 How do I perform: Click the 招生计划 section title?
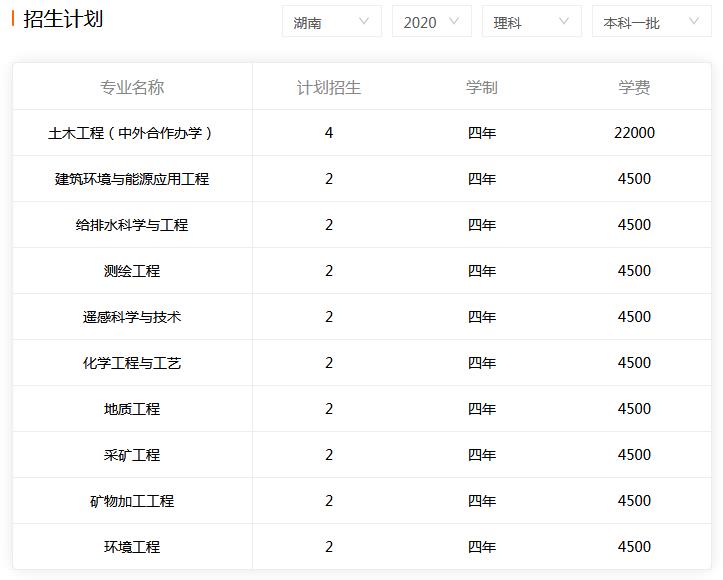pyautogui.click(x=63, y=19)
